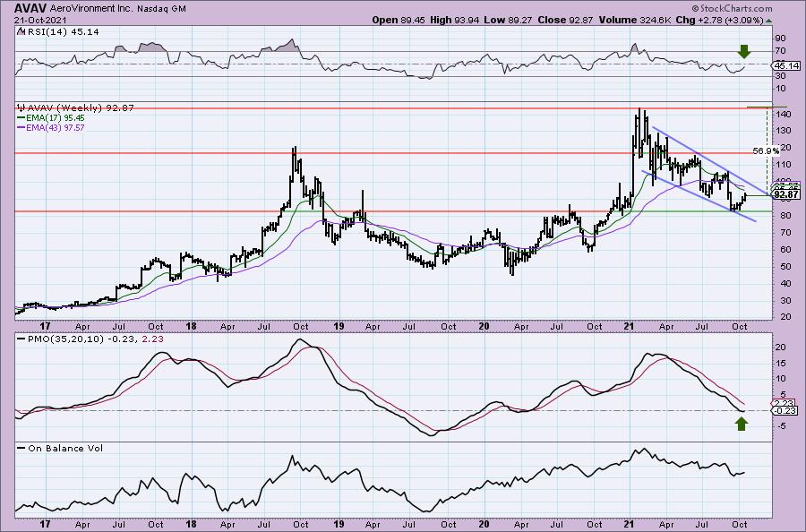Click the bar-chart icon before AVAV (Weekly)

coord(21,108)
